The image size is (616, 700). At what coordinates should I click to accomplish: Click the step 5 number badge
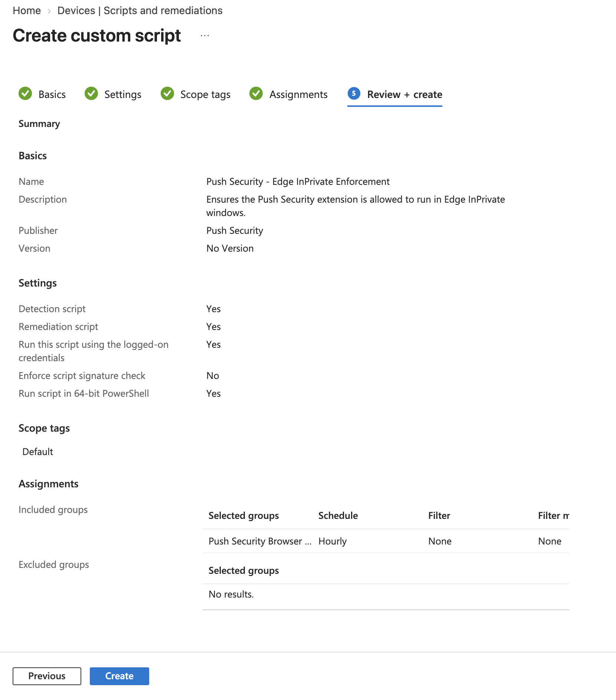click(354, 94)
